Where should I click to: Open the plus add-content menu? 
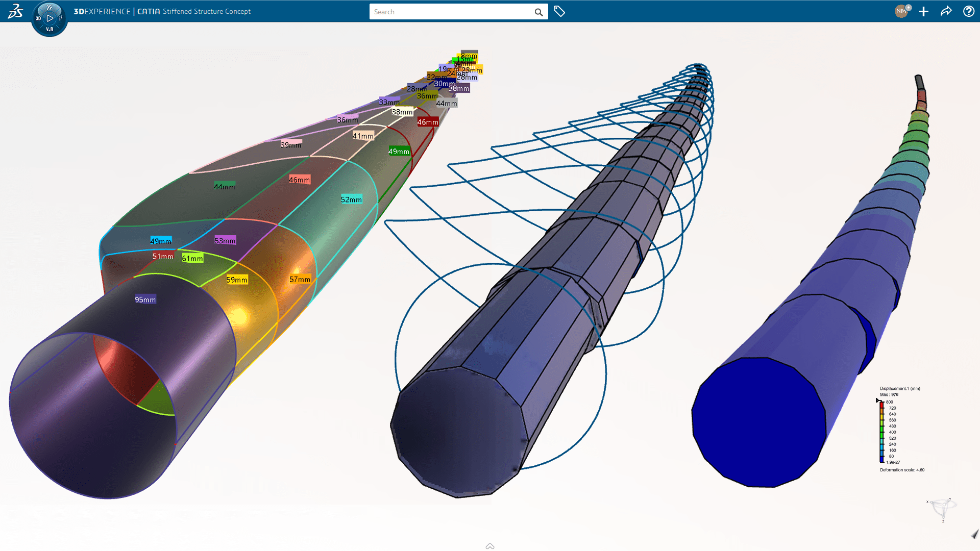tap(923, 11)
